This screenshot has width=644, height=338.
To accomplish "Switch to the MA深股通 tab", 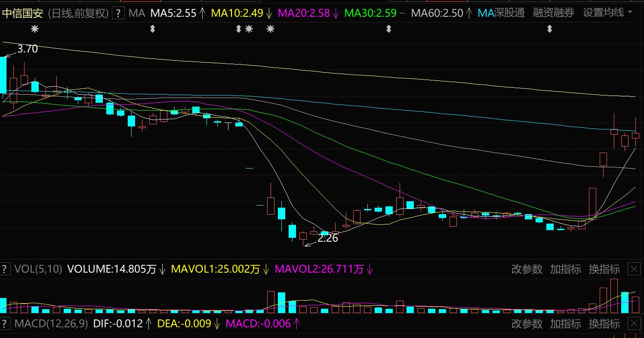I will pyautogui.click(x=501, y=13).
